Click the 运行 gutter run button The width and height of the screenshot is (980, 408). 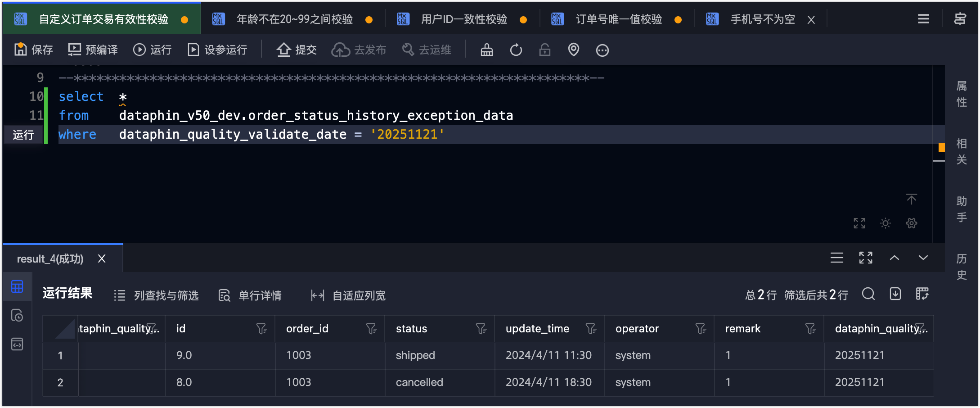pyautogui.click(x=23, y=135)
